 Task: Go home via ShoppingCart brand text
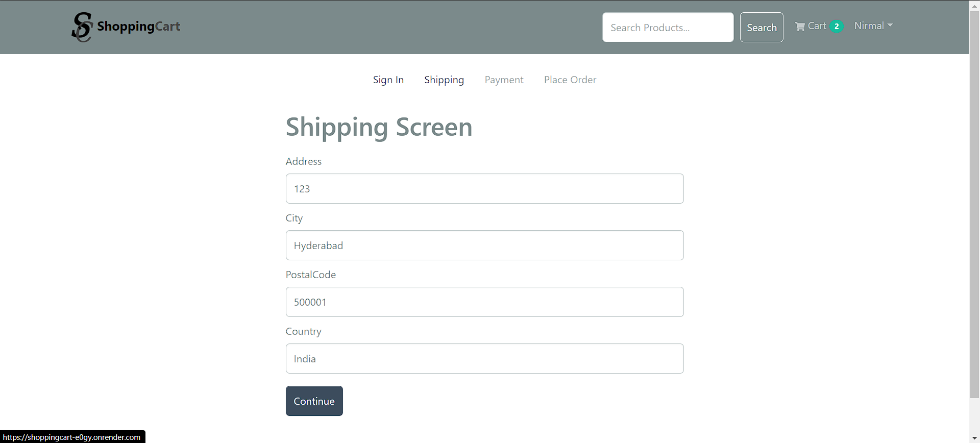[138, 27]
